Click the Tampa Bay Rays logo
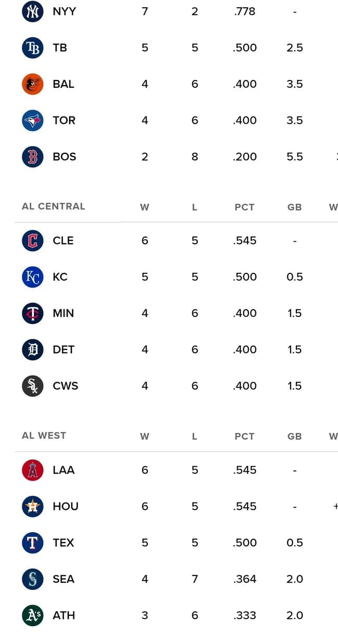338x644 pixels. pyautogui.click(x=32, y=48)
